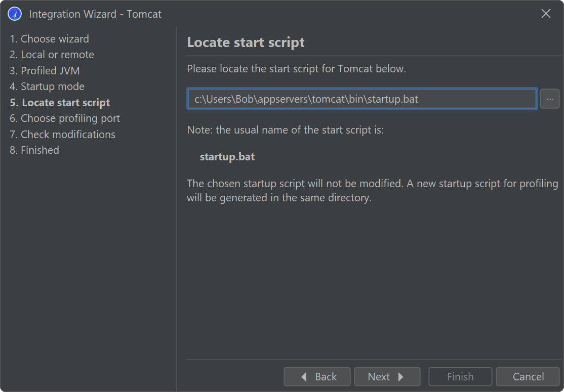Open the browse ellipsis button for script path
564x392 pixels.
pos(550,99)
